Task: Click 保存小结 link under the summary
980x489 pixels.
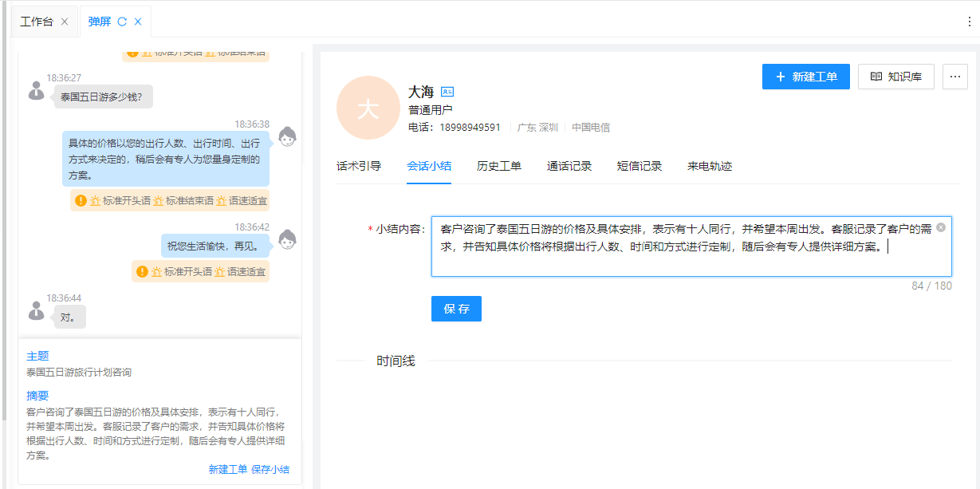Action: [x=270, y=470]
